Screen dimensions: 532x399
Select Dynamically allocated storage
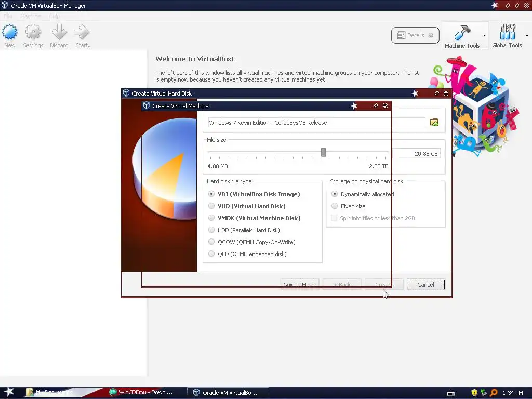pyautogui.click(x=363, y=194)
